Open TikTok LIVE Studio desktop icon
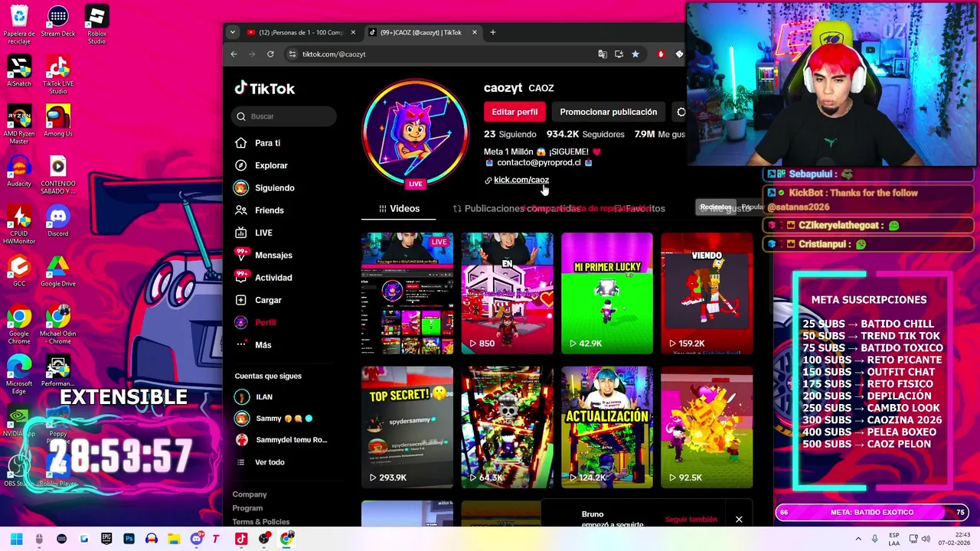This screenshot has height=551, width=980. tap(58, 75)
